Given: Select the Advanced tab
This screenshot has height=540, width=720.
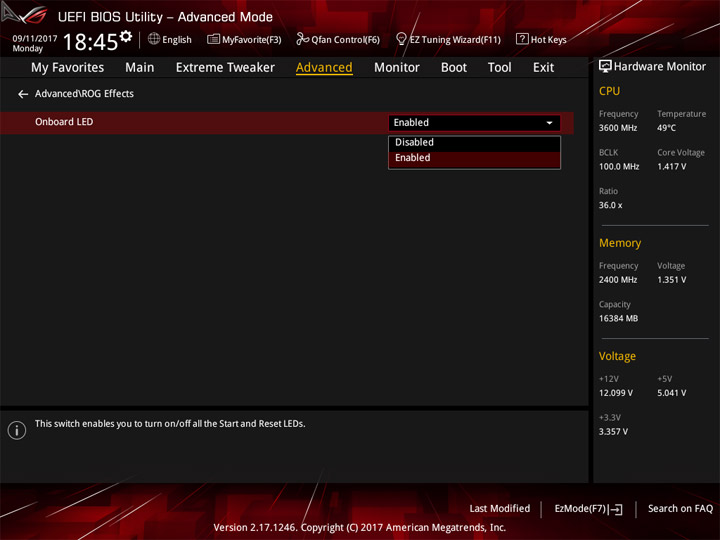Looking at the screenshot, I should click(324, 68).
